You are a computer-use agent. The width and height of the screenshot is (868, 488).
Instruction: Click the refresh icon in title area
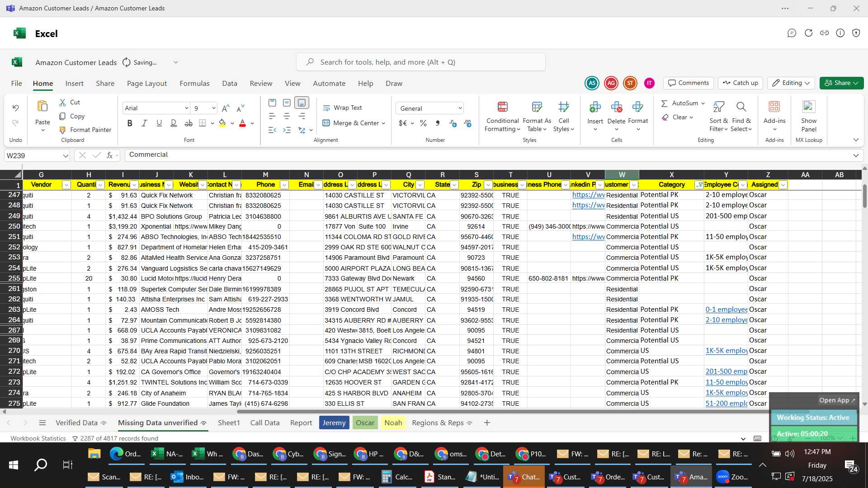(x=808, y=33)
